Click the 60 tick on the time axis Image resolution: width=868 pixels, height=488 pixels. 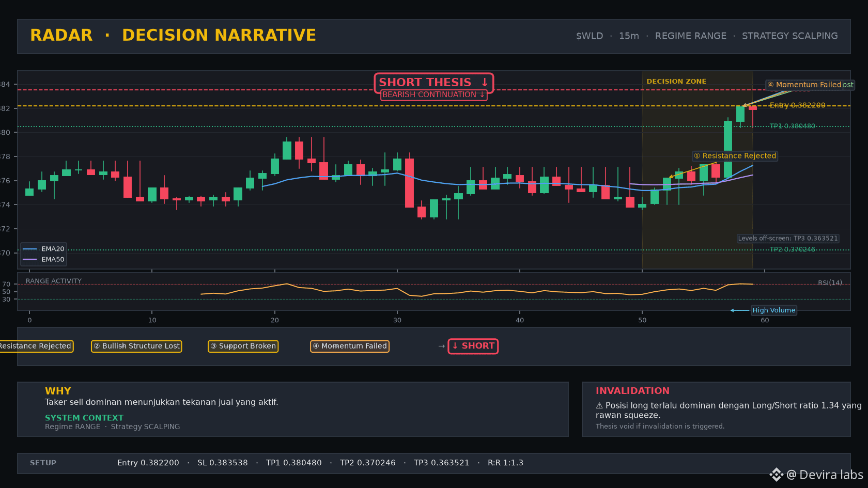(765, 320)
